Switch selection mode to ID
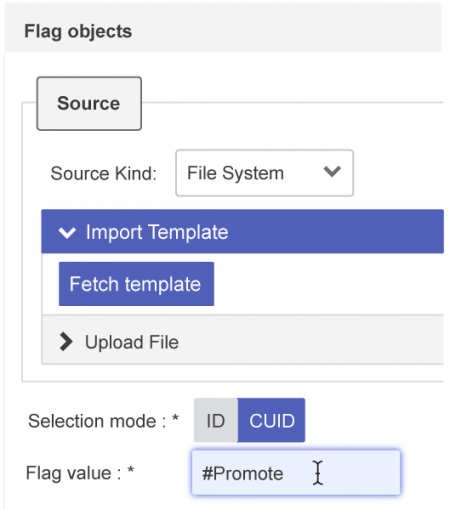The height and width of the screenshot is (510, 450). pos(216,420)
